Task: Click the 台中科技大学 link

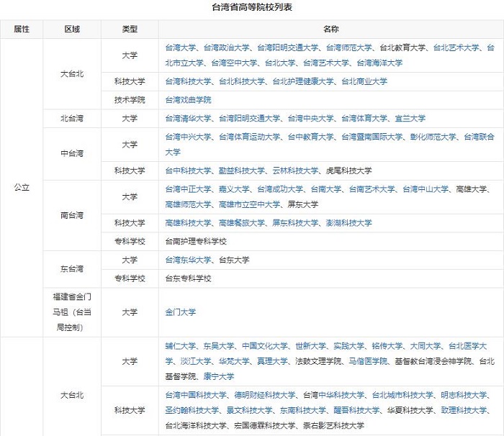Action: pyautogui.click(x=188, y=171)
